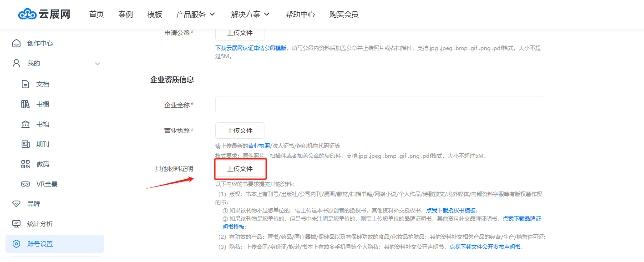Image resolution: width=644 pixels, height=262 pixels.
Task: Select 账号设置 in the sidebar
Action: (55, 244)
